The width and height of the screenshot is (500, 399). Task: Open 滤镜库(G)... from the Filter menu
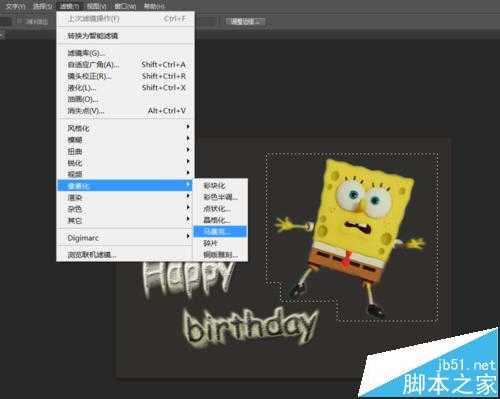125,53
